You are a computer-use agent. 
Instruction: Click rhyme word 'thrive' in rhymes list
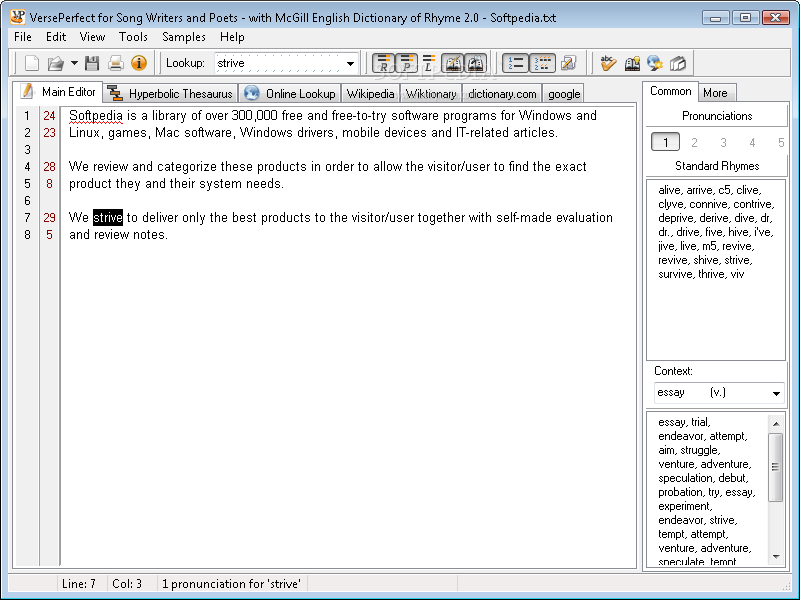pos(712,274)
